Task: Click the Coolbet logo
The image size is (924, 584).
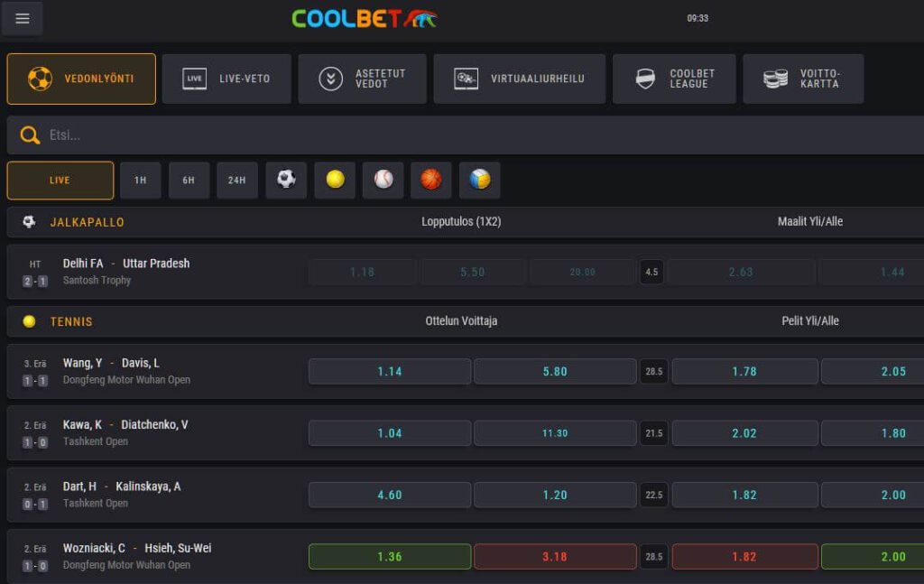Action: [365, 18]
